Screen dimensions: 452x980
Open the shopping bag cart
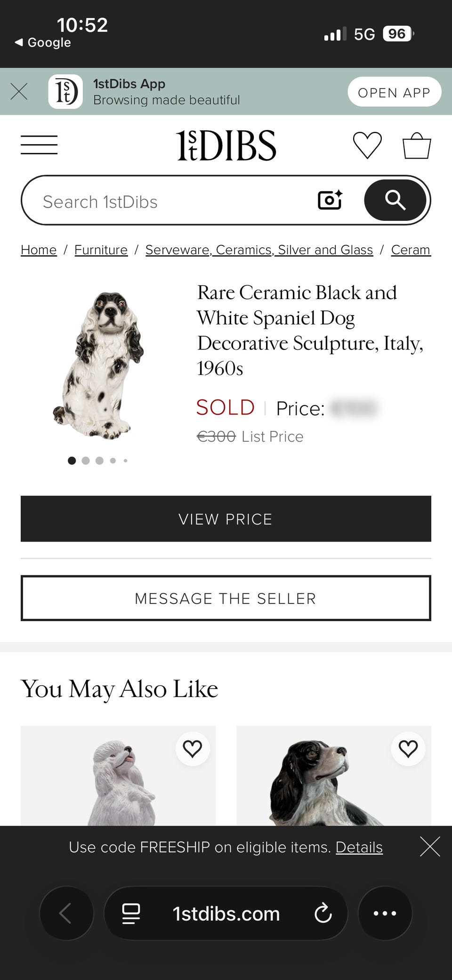point(417,146)
